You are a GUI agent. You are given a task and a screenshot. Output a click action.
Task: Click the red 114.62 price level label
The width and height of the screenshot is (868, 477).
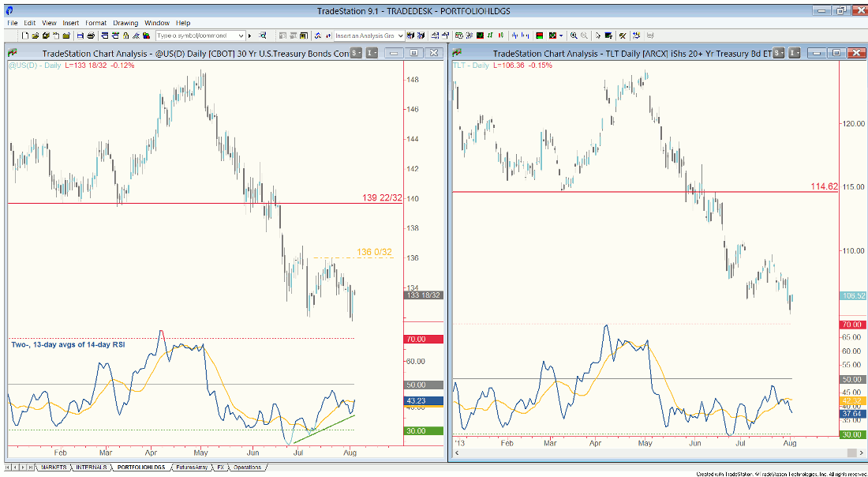[x=824, y=186]
